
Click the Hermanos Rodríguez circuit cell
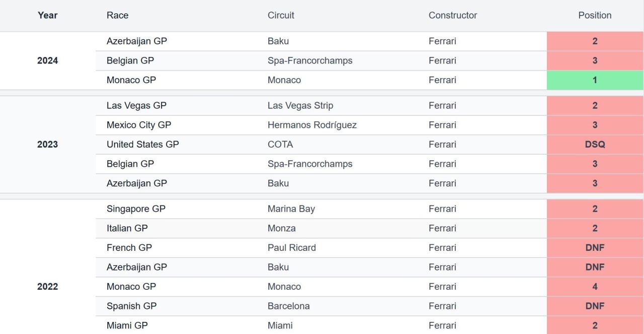tap(312, 125)
